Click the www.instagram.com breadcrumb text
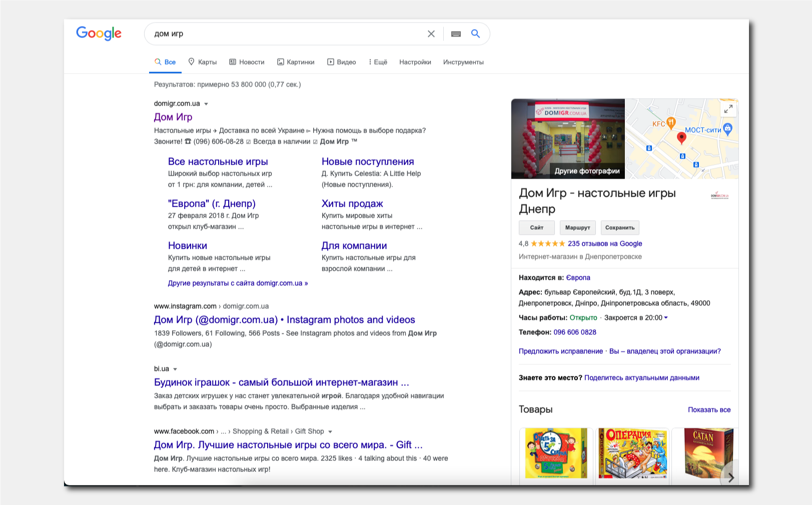This screenshot has height=505, width=812. click(185, 306)
